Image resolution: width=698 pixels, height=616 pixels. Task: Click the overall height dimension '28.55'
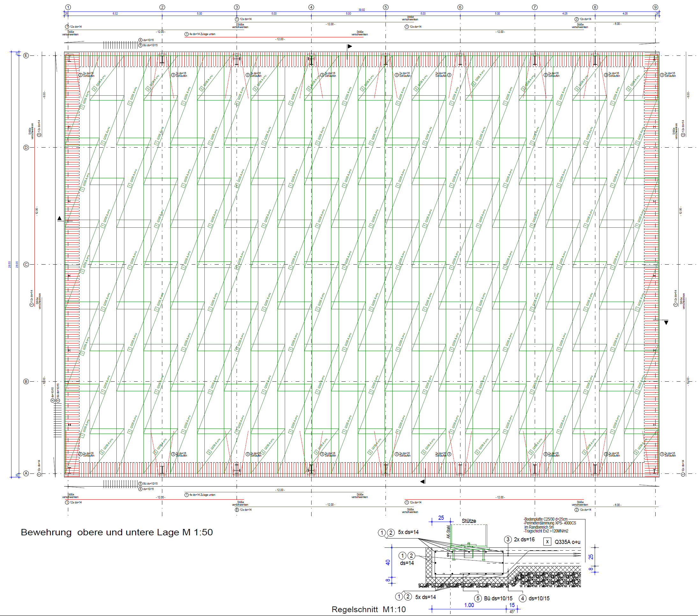[x=10, y=265]
